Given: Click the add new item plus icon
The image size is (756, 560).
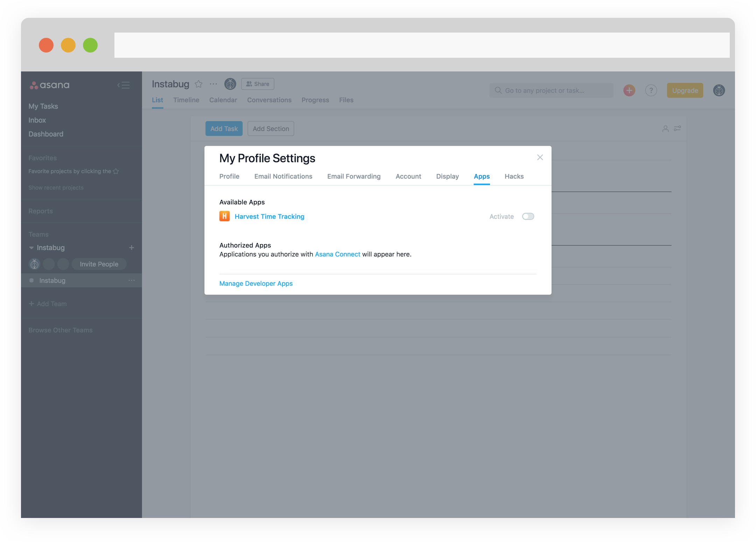Looking at the screenshot, I should [629, 90].
